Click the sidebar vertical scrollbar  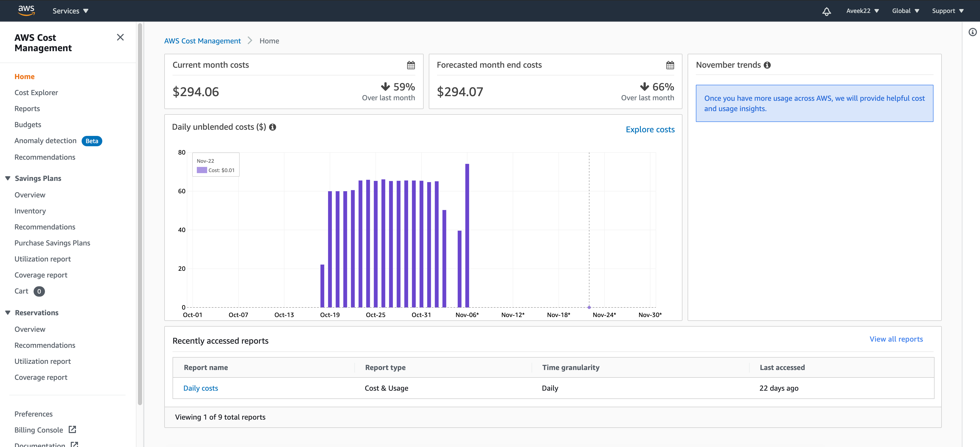tap(140, 213)
